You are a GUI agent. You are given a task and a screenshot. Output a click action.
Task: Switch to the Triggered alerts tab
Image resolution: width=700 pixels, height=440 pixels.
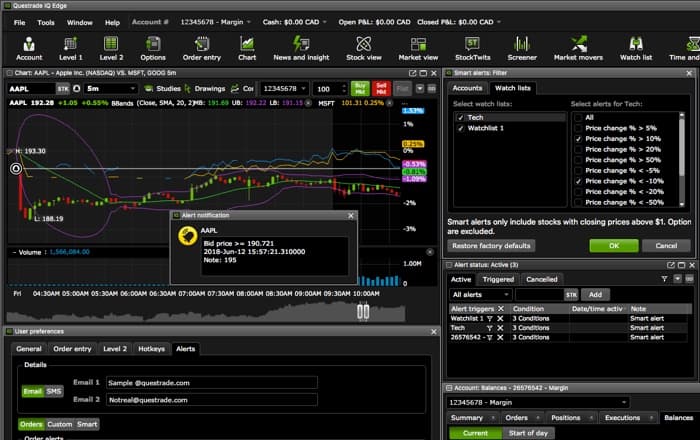click(x=498, y=279)
